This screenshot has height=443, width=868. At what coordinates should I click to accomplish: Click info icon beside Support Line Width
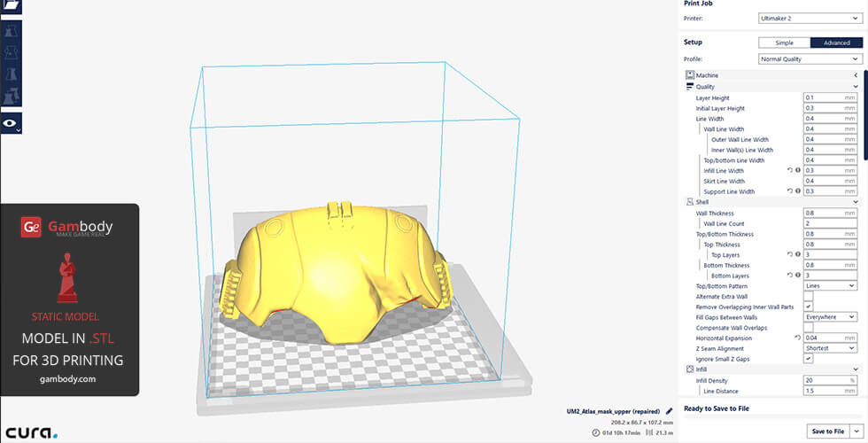click(797, 191)
